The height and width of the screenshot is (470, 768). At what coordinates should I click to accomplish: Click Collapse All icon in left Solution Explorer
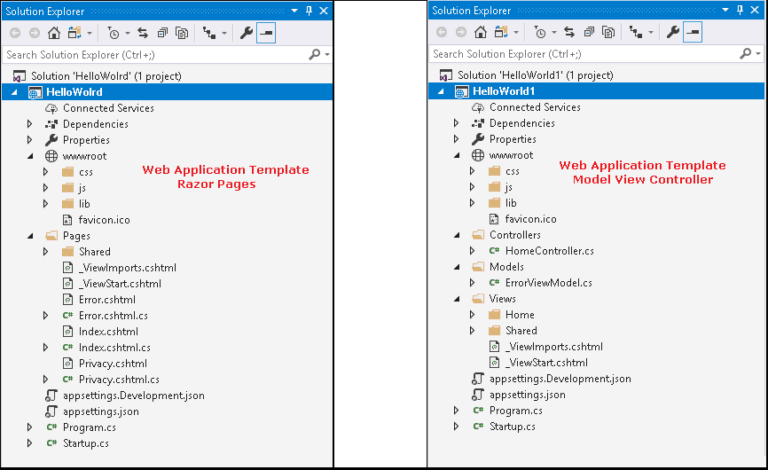point(162,33)
